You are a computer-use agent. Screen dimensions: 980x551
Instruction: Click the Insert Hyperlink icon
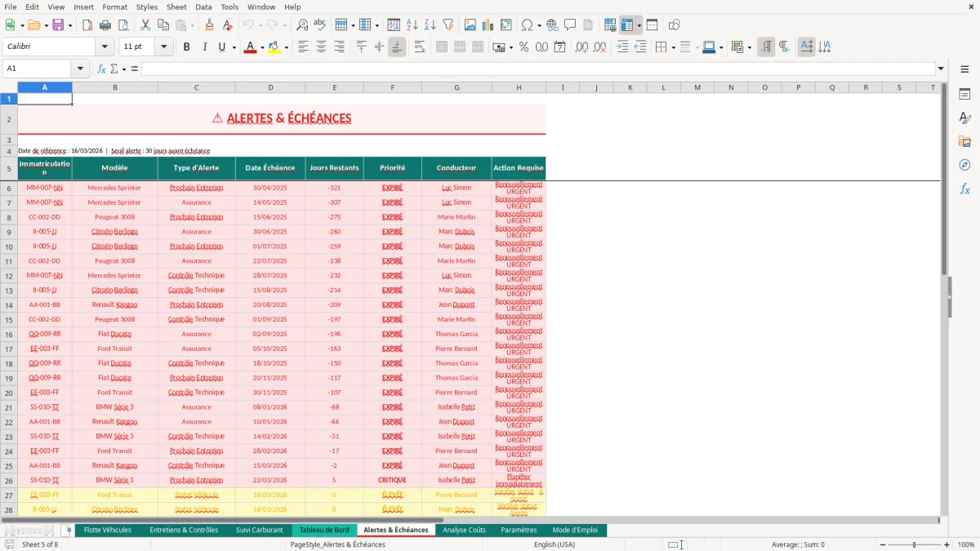pyautogui.click(x=552, y=25)
